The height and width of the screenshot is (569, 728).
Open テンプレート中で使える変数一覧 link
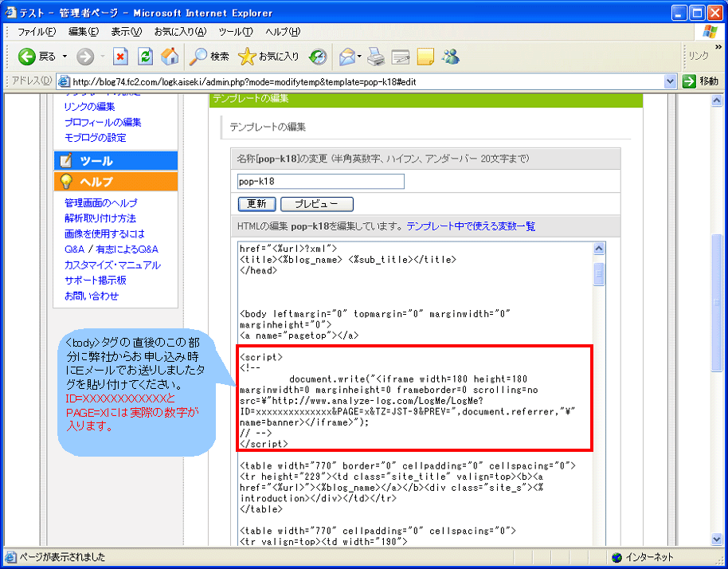point(471,226)
